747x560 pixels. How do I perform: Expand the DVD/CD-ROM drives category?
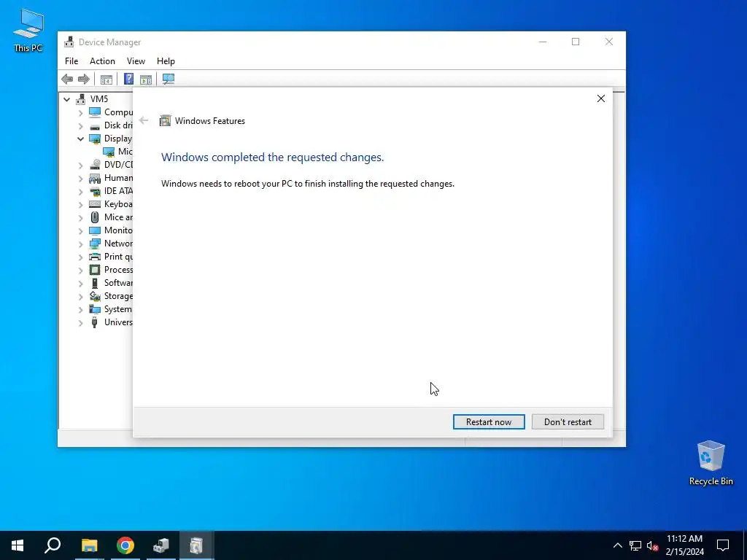click(x=80, y=166)
